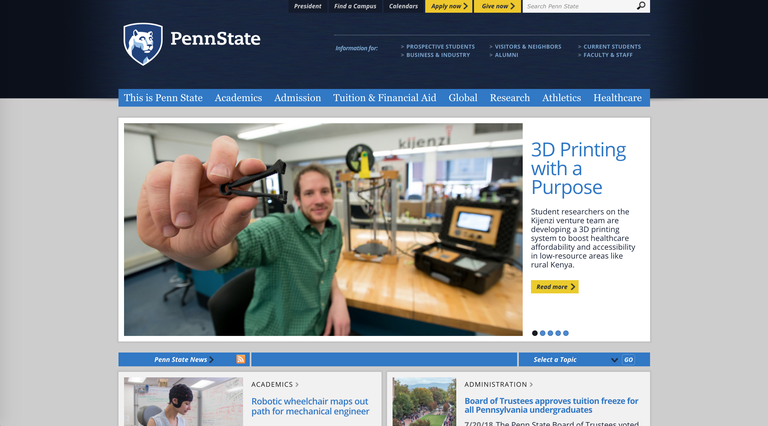Click the Apply now button
Screen dimensions: 768x426
(449, 6)
